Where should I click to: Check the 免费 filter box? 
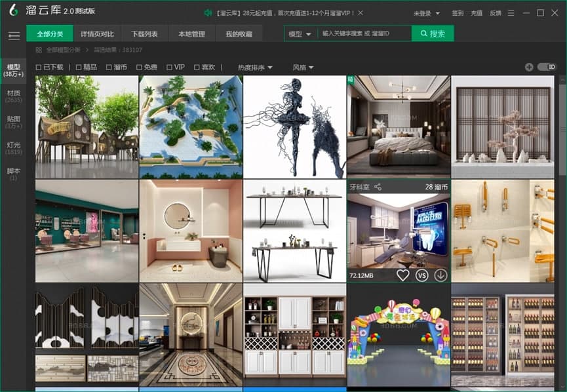click(x=139, y=68)
